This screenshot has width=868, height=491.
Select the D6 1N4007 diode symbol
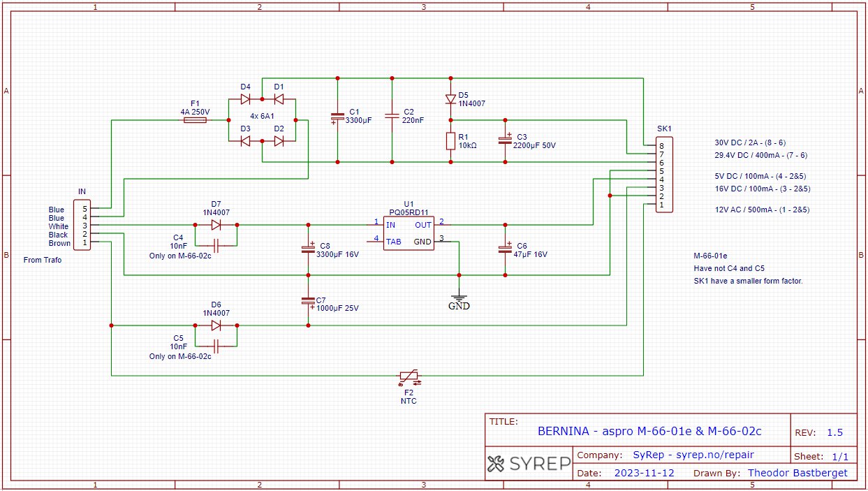216,325
